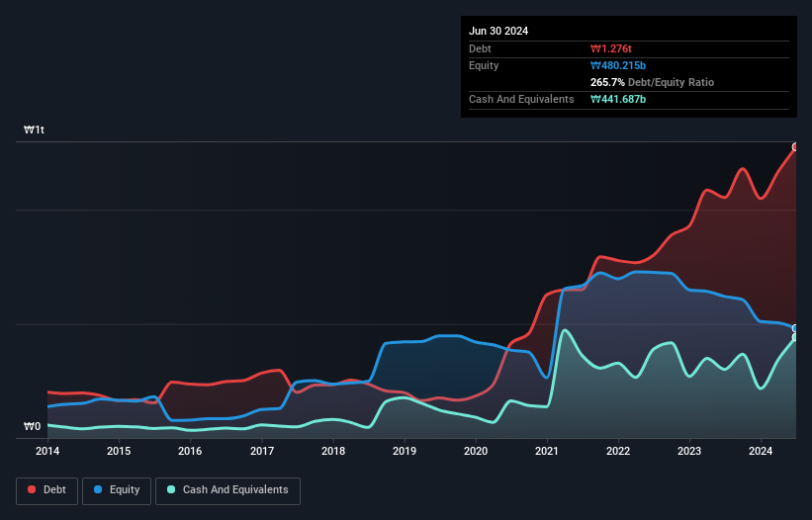The image size is (812, 520).
Task: Click the ₩0 y-axis label
Action: tap(32, 426)
